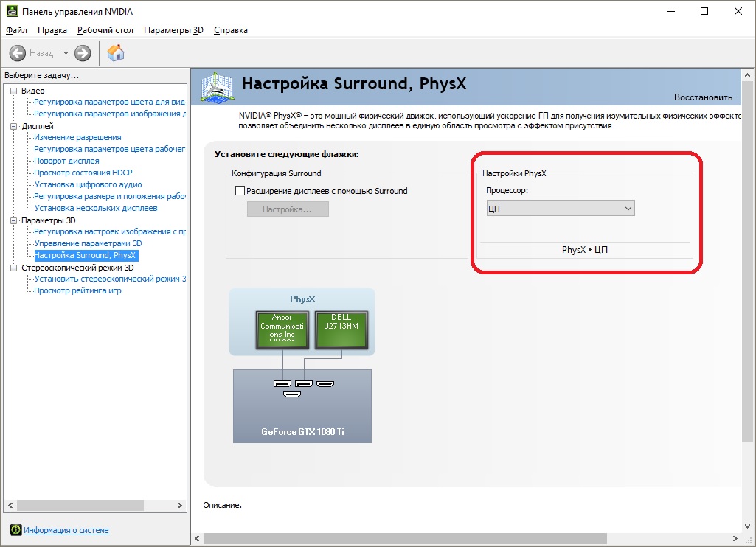The width and height of the screenshot is (756, 547).
Task: Click the Восстановить link
Action: (703, 97)
